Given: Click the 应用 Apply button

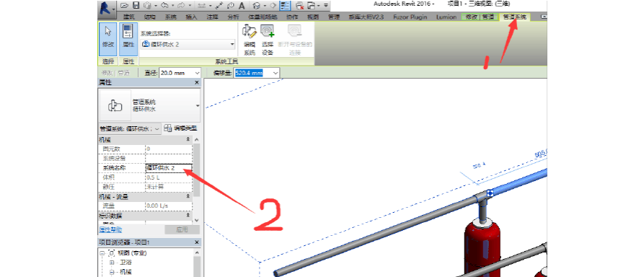Looking at the screenshot, I should [x=182, y=229].
